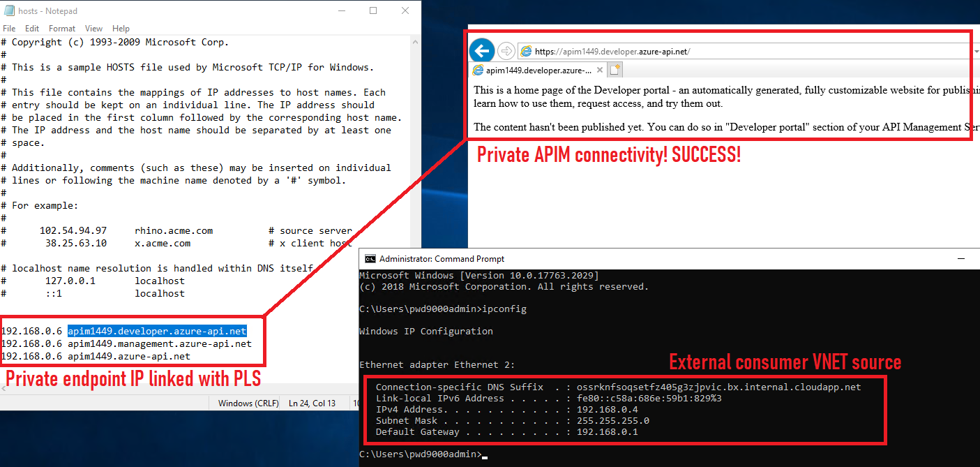Click the Link-local IPv6 Address line
Viewport: 980px width, 467px height.
pyautogui.click(x=549, y=398)
